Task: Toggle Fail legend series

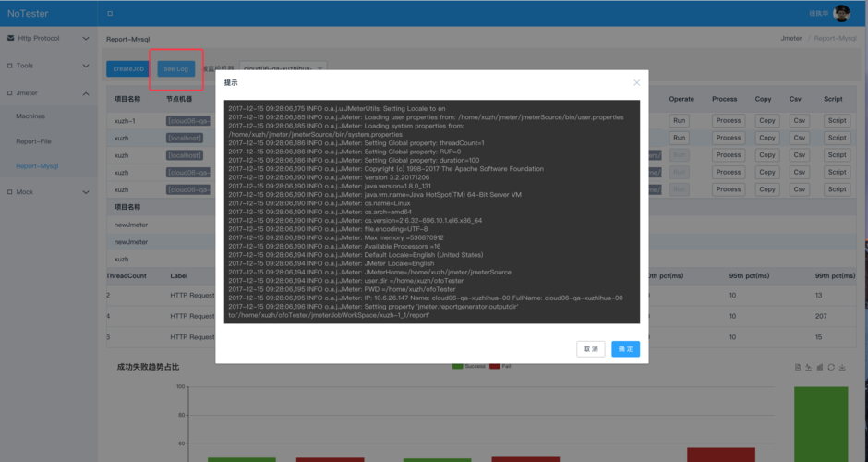Action: [x=500, y=366]
